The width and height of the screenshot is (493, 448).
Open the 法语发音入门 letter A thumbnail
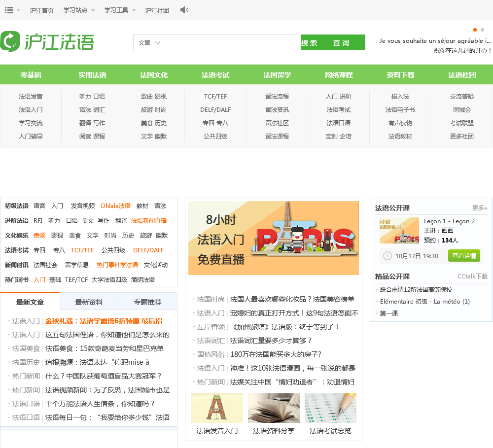(x=217, y=408)
